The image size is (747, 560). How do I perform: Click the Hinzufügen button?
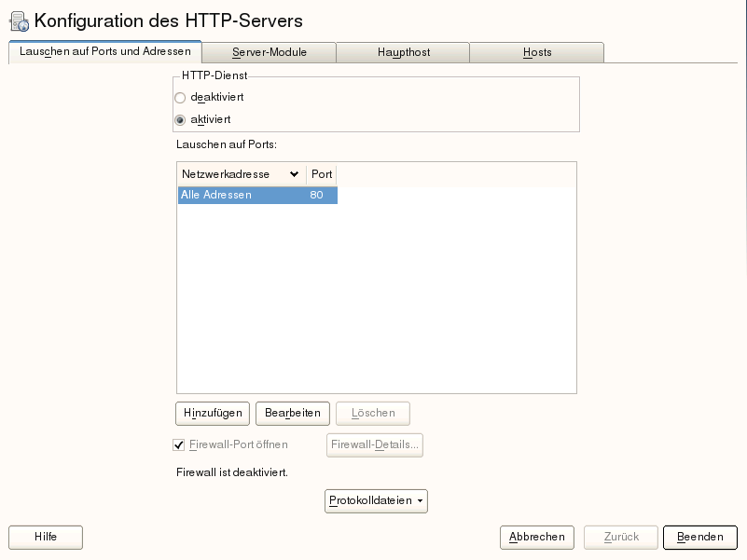tap(213, 413)
